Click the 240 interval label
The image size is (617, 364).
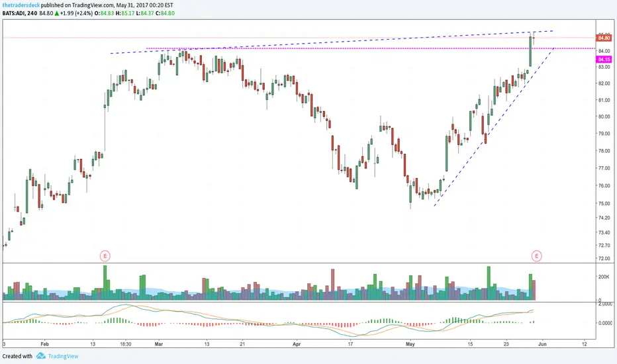(x=32, y=13)
